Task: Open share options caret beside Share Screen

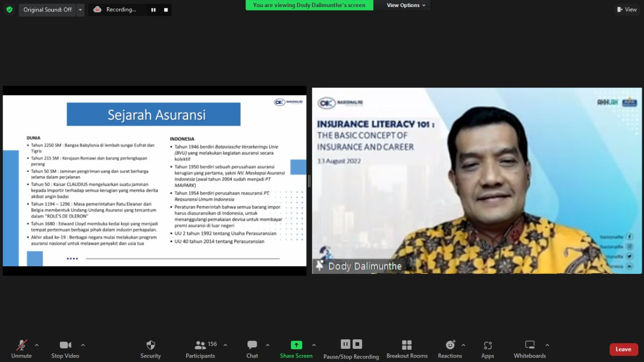Action: [314, 345]
